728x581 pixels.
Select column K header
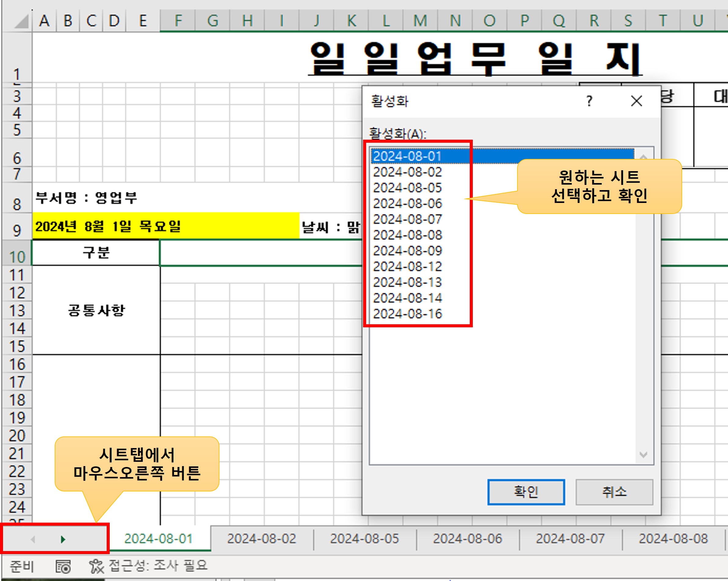click(351, 20)
